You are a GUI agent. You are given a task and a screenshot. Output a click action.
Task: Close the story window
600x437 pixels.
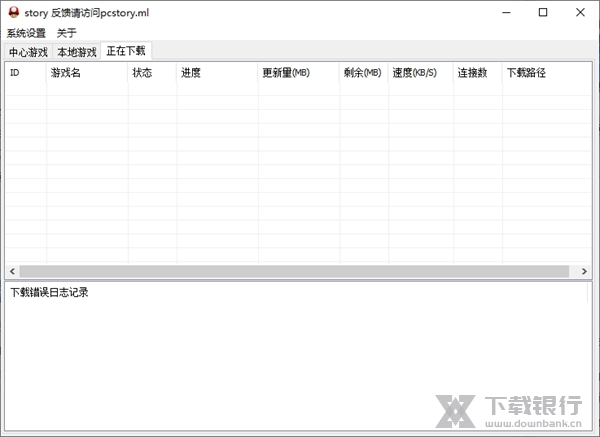pos(580,12)
